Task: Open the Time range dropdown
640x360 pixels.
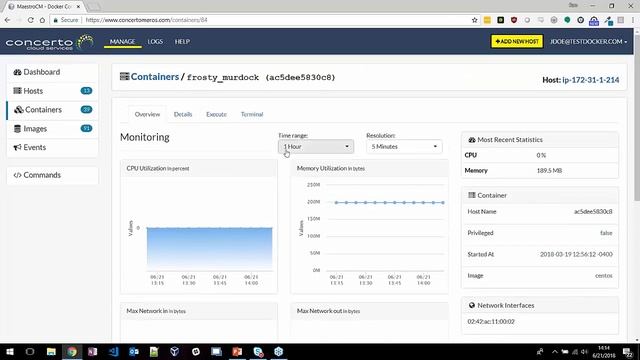Action: pos(316,147)
